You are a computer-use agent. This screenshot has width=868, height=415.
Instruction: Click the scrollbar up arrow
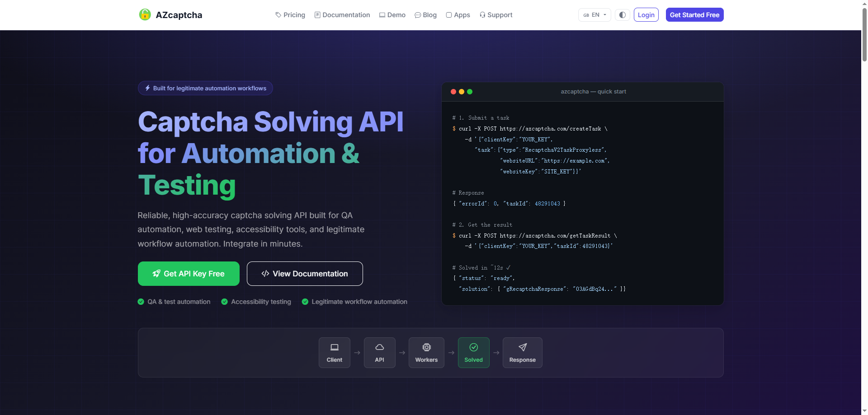tap(864, 3)
